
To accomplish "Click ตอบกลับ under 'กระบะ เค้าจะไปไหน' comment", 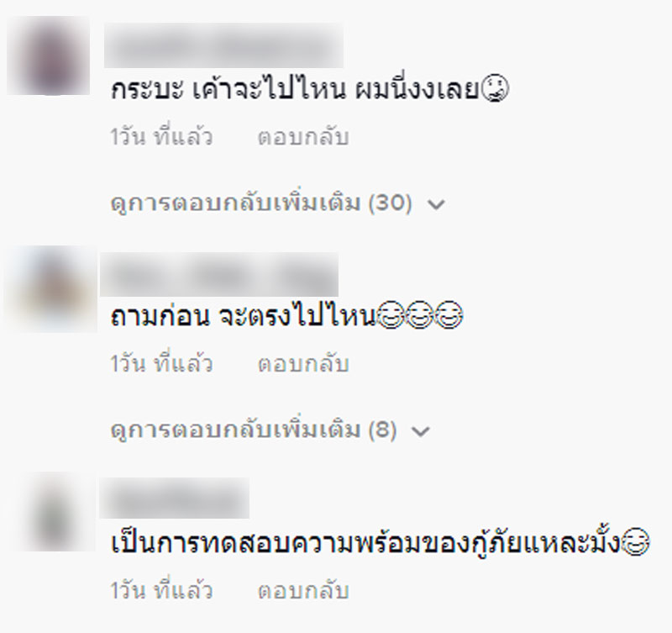I will pos(303,137).
